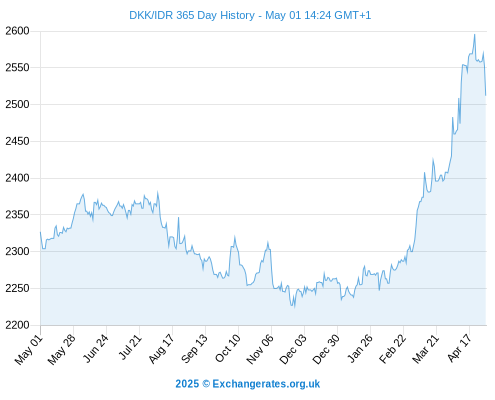495x400 pixels.
Task: Select the Oct 10 date marker
Action: point(228,348)
